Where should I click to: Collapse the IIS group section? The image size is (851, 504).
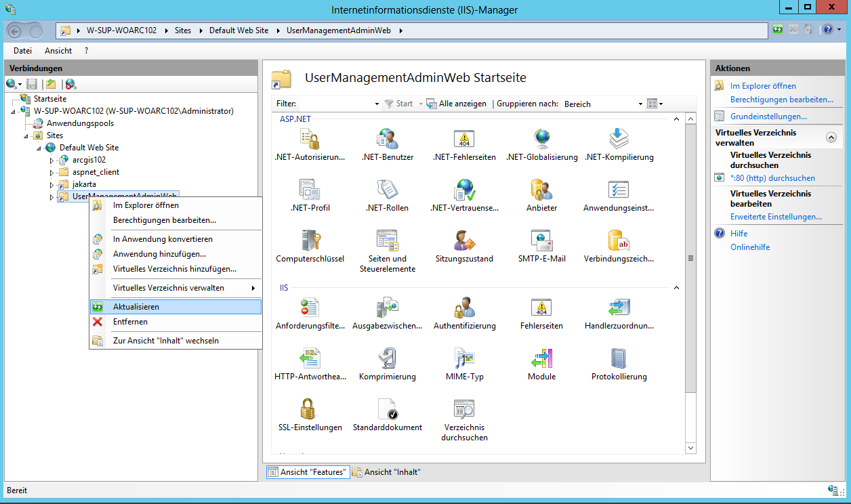coord(676,288)
